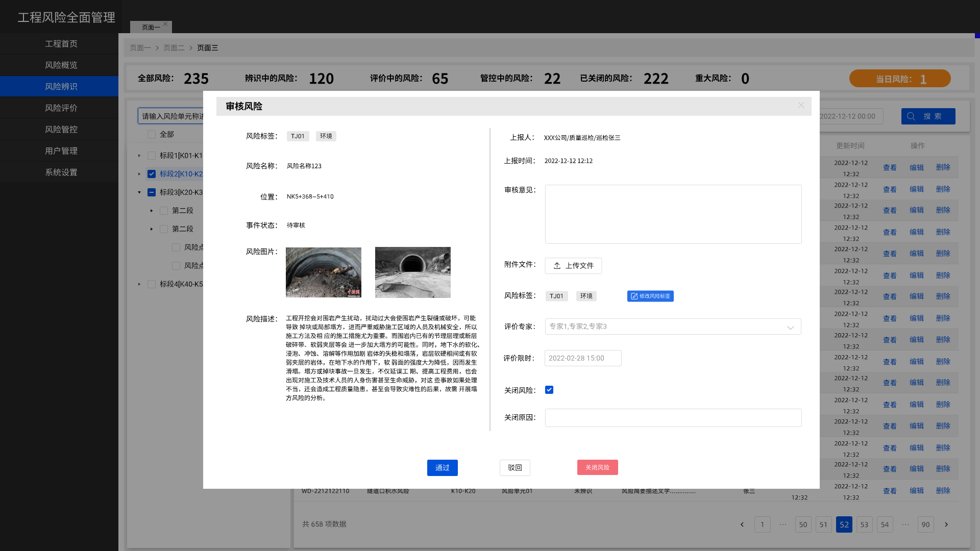Image resolution: width=980 pixels, height=551 pixels.
Task: Go to page 51 in pagination
Action: click(824, 524)
